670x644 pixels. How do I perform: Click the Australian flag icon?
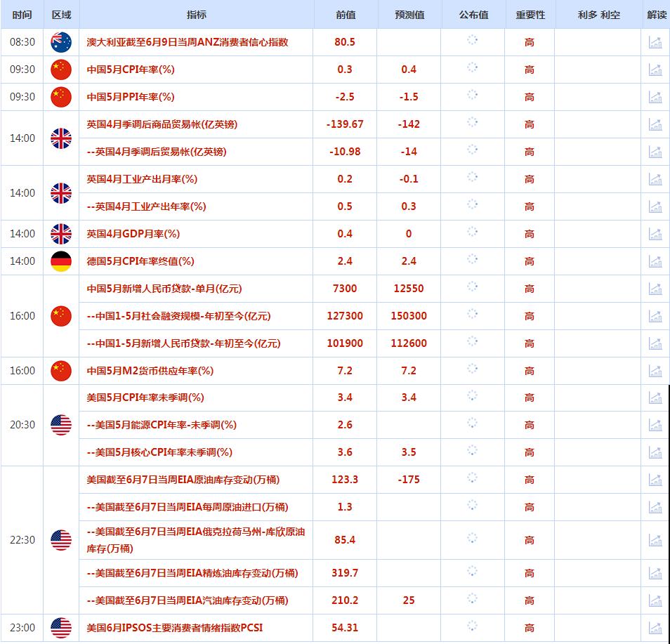(62, 42)
